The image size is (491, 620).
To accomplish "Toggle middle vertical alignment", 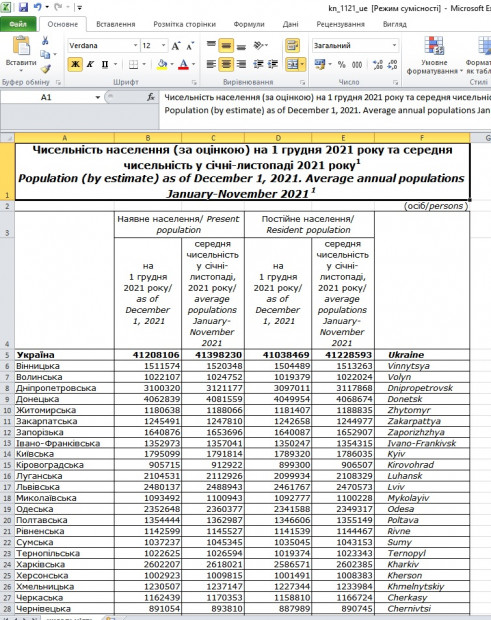I will [x=226, y=45].
